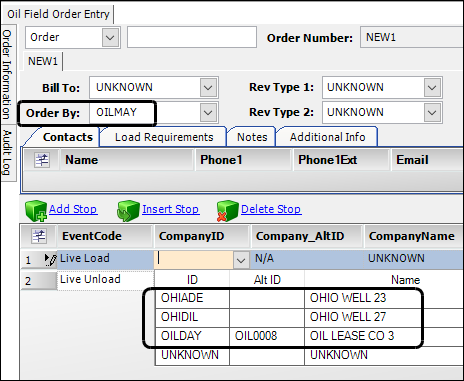The width and height of the screenshot is (464, 381).
Task: Open the Additional Info tab
Action: tap(327, 137)
